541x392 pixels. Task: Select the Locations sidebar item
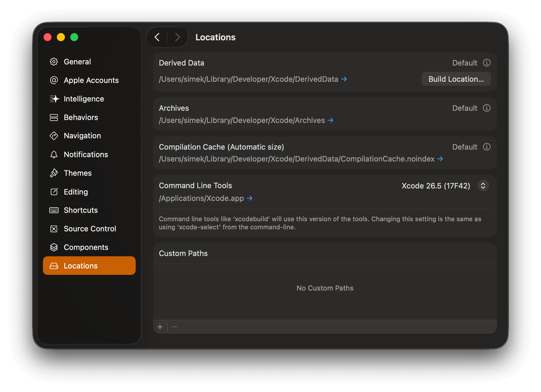click(89, 266)
